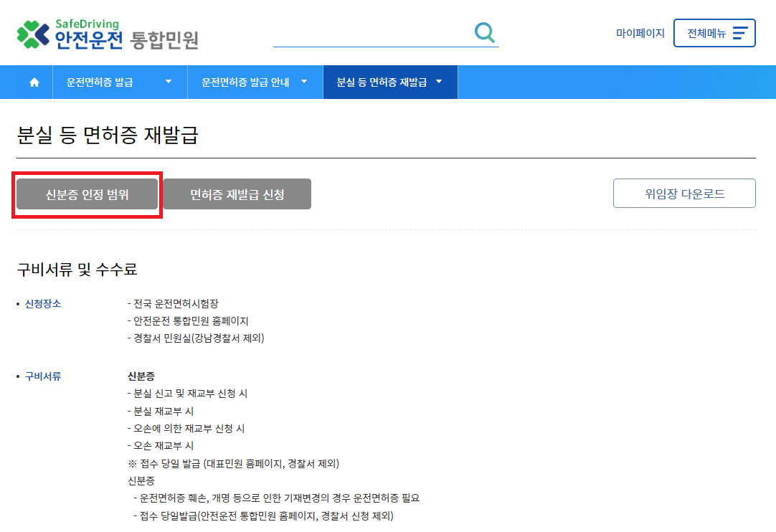Viewport: 776px width, 532px height.
Task: Click the hamburger icon inside 전체메뉴 button
Action: point(739,33)
